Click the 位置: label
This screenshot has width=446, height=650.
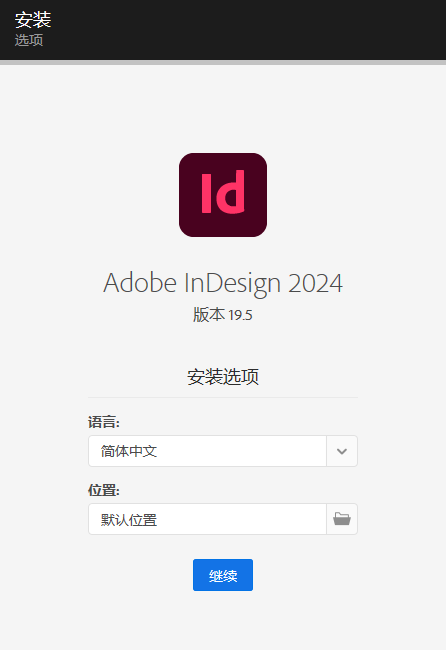point(104,490)
